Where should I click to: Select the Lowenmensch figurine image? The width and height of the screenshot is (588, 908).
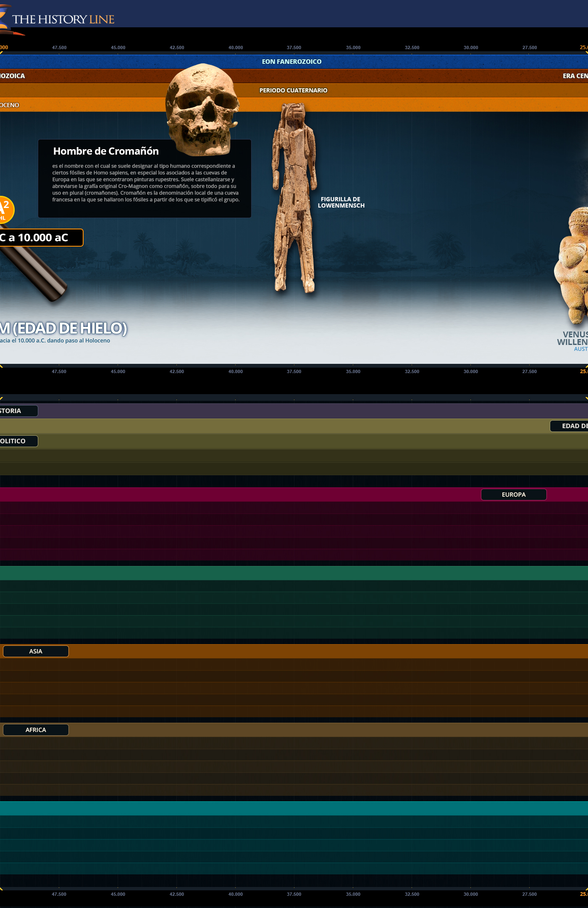tap(294, 197)
